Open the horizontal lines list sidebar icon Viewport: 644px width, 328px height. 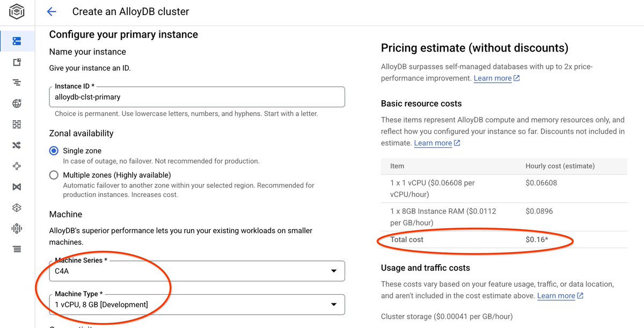17,249
